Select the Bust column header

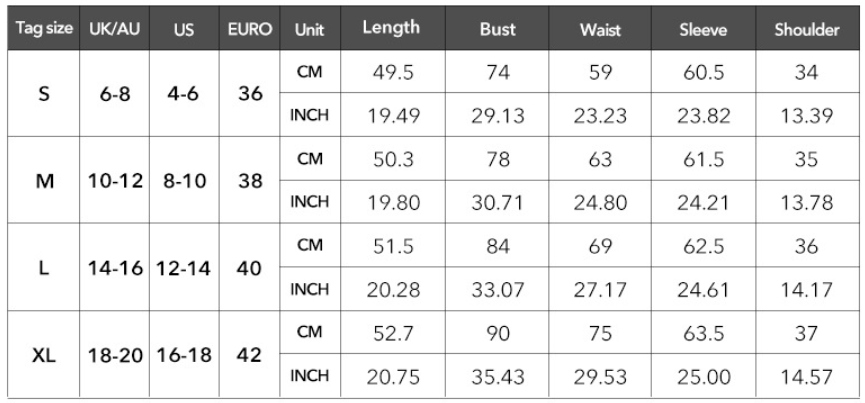click(x=497, y=28)
